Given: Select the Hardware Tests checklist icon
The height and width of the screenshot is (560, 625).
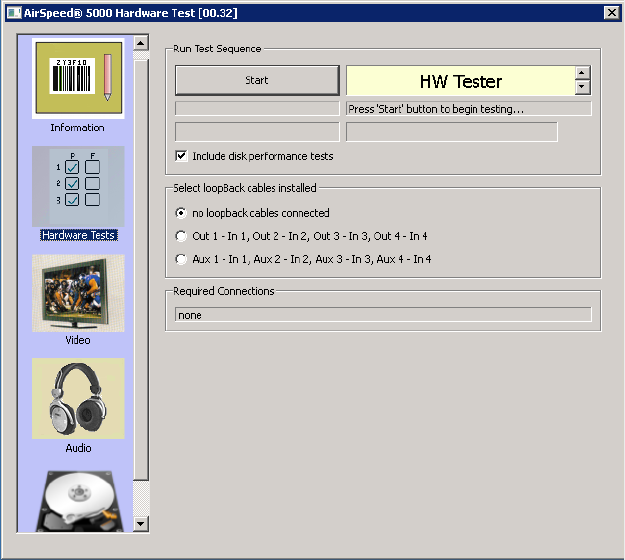Looking at the screenshot, I should 78,187.
